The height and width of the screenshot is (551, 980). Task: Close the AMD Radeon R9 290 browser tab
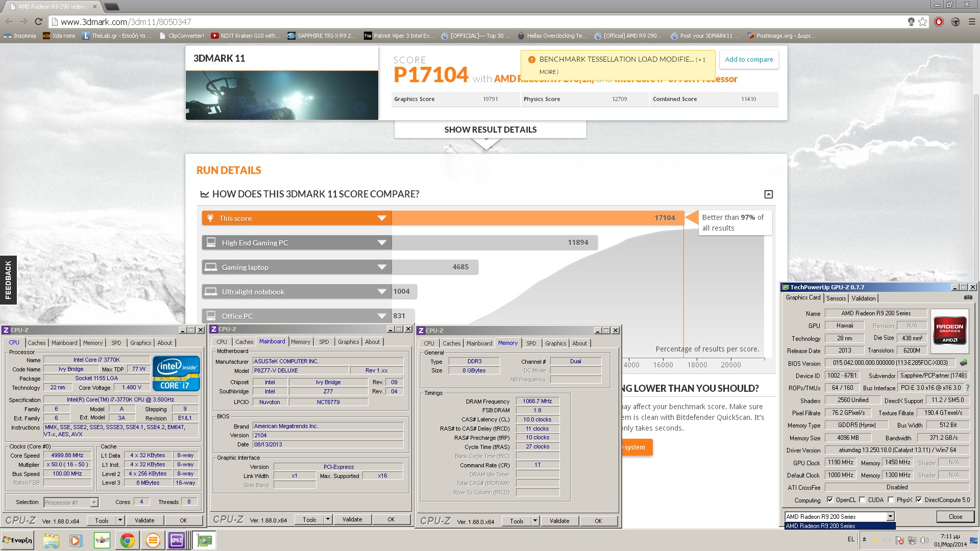tap(95, 7)
